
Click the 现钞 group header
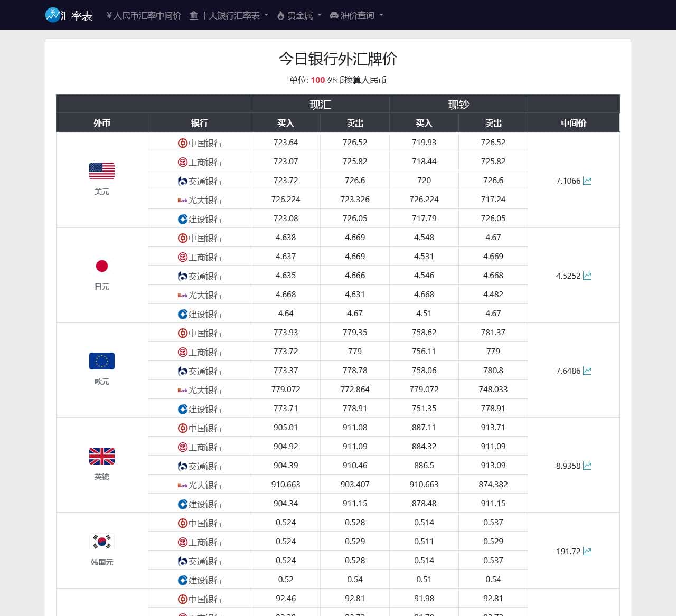pos(458,105)
